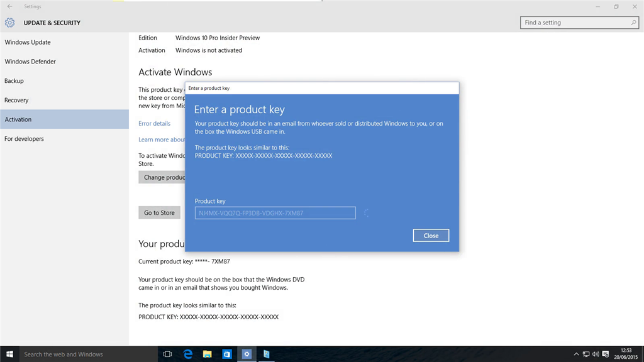Open the Action Center notifications icon
The height and width of the screenshot is (362, 644).
tap(606, 354)
